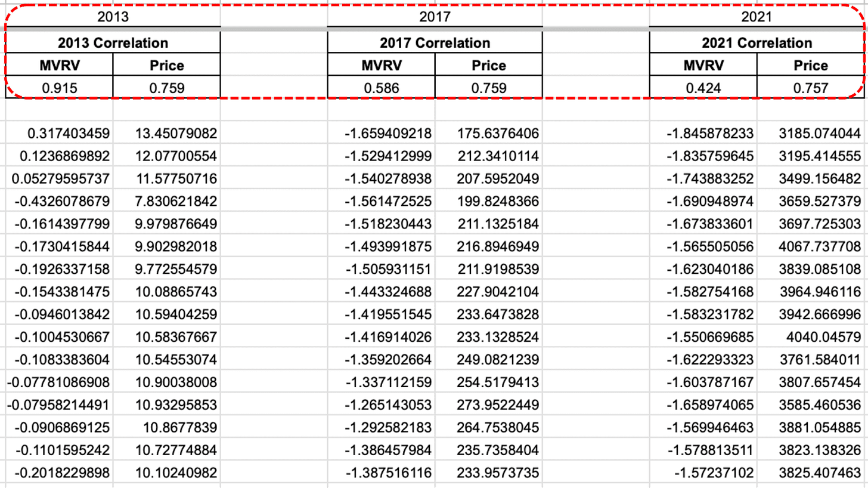This screenshot has height=488, width=868.
Task: Select the Price header under 2013 Correlation
Action: coord(166,65)
